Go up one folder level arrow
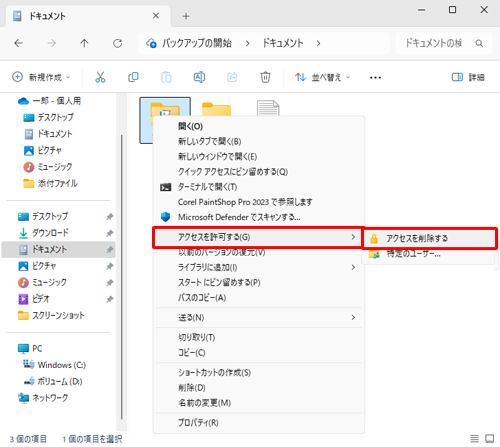 coord(84,43)
